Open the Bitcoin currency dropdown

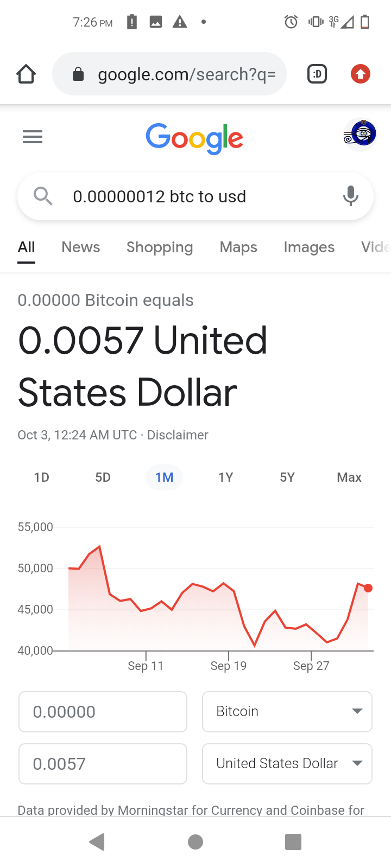pyautogui.click(x=287, y=711)
